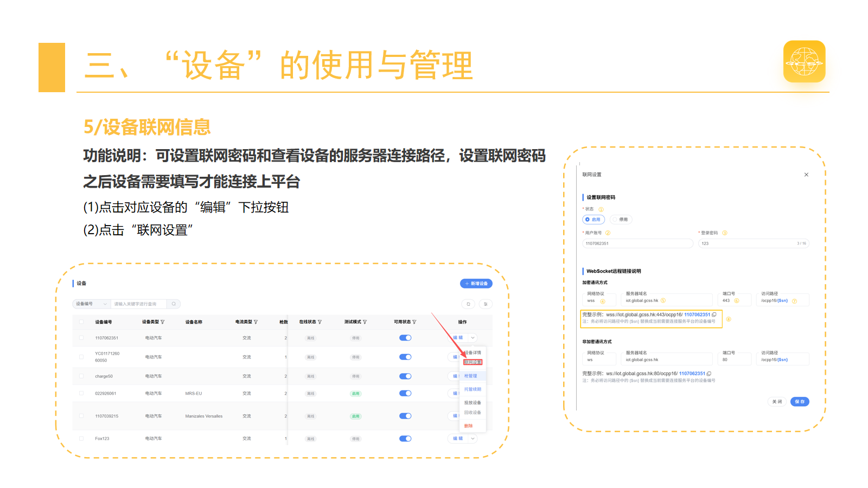Select the 启用 status radio button
This screenshot has width=868, height=488.
pyautogui.click(x=593, y=220)
